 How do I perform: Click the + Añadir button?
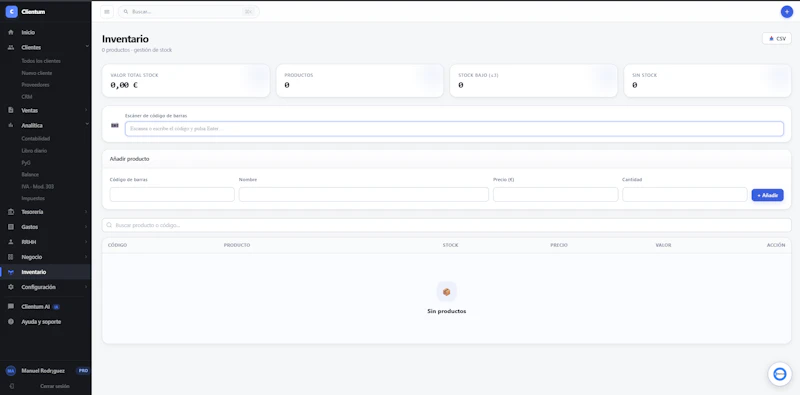click(x=767, y=195)
